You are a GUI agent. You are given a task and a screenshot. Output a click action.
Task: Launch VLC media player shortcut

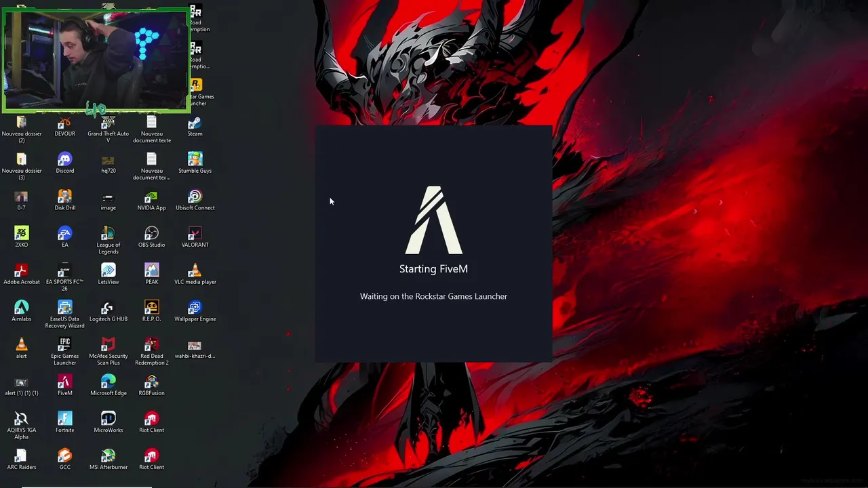(195, 274)
